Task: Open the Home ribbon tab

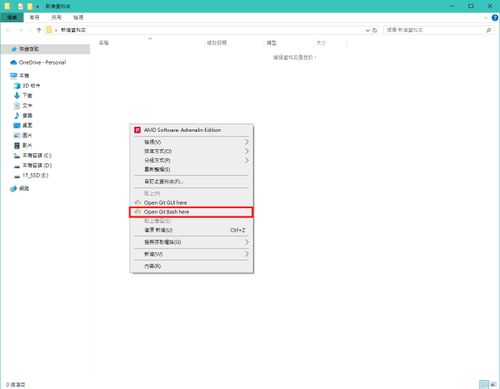Action: pos(34,17)
